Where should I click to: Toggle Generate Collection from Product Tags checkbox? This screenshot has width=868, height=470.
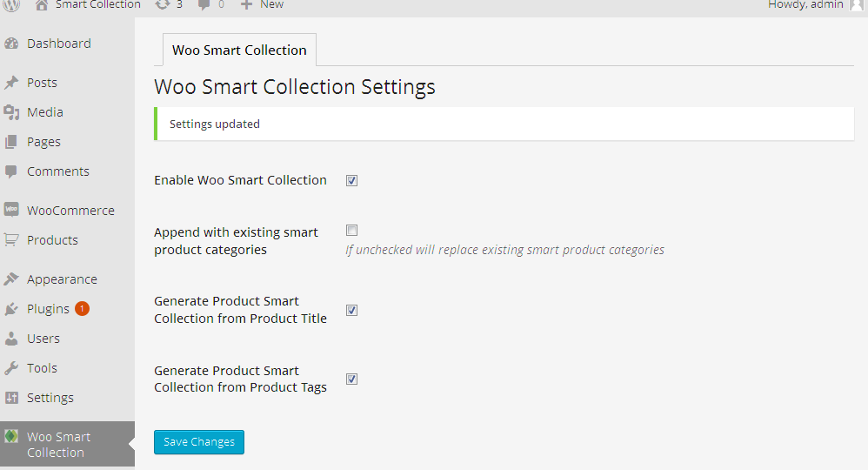click(x=351, y=379)
